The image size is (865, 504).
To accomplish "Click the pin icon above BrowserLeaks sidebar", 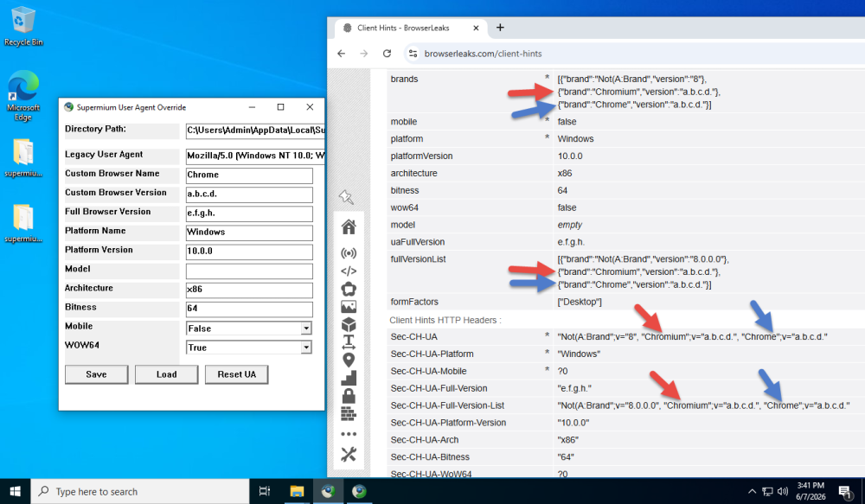I will click(x=346, y=197).
